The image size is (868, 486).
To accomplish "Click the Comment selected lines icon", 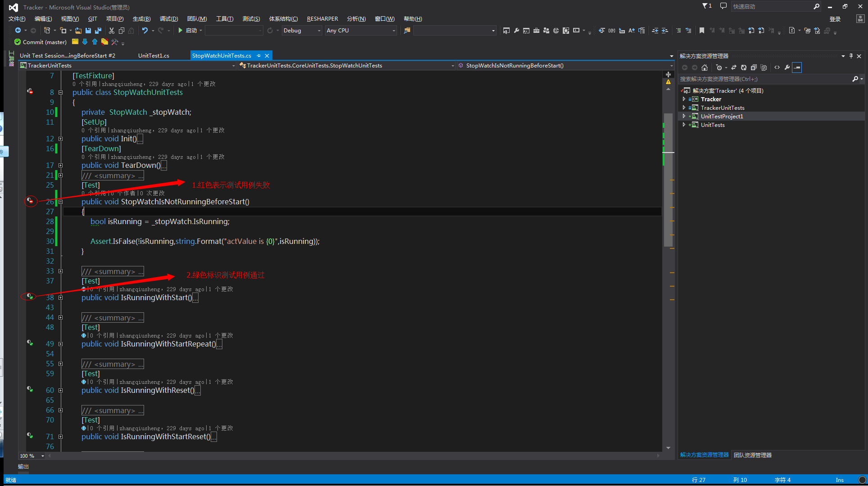I will 678,30.
